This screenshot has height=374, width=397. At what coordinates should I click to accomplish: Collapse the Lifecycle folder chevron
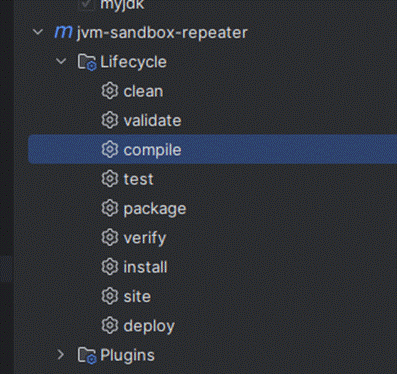click(61, 61)
